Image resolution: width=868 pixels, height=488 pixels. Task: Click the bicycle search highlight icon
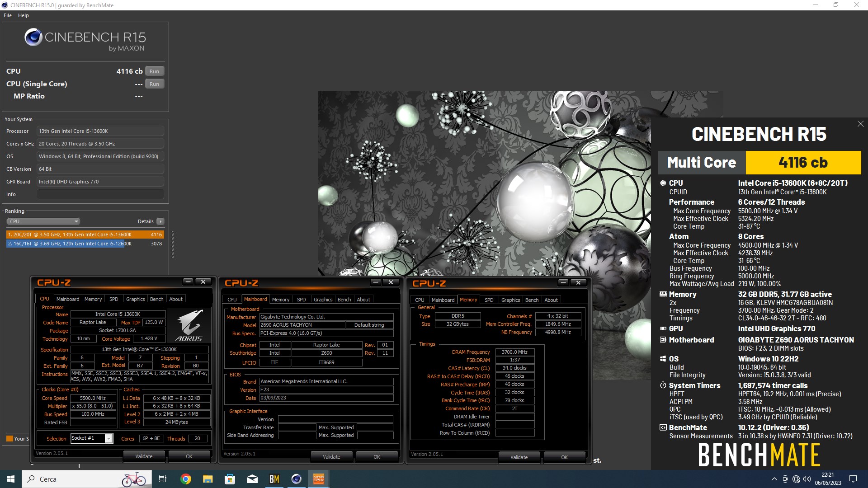[134, 479]
